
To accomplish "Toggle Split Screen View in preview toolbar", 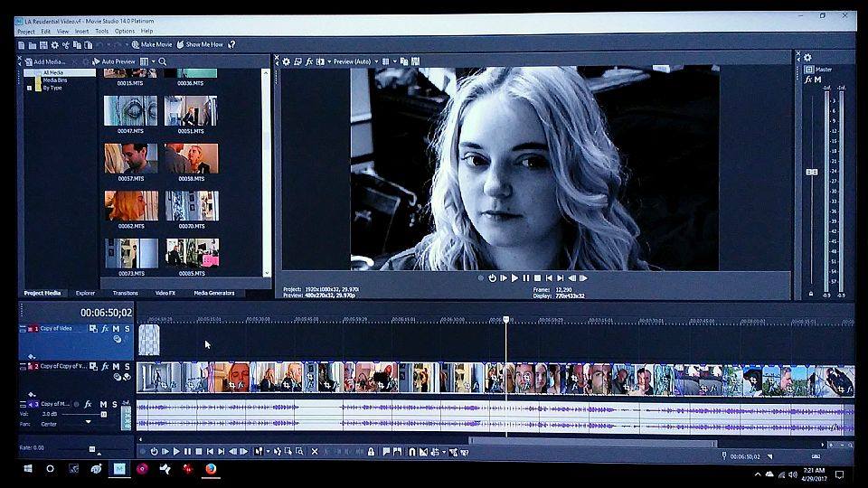I will click(320, 62).
